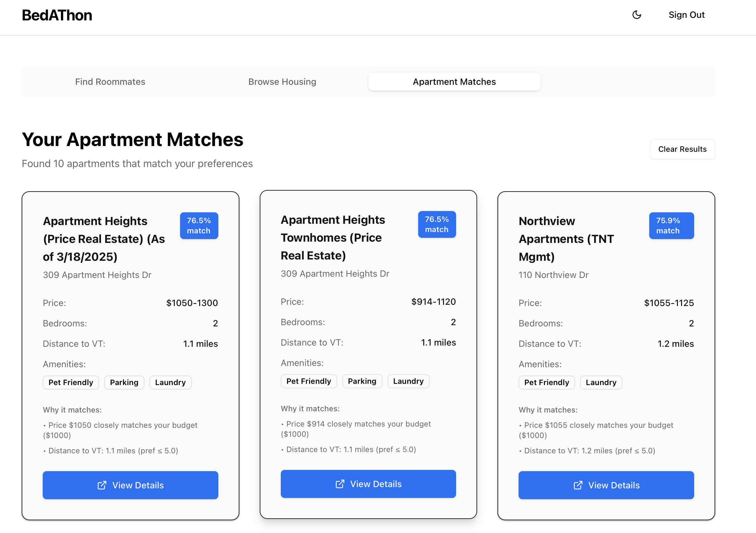756x533 pixels.
Task: Click external-link icon on Townhomes View Details
Action: 340,484
